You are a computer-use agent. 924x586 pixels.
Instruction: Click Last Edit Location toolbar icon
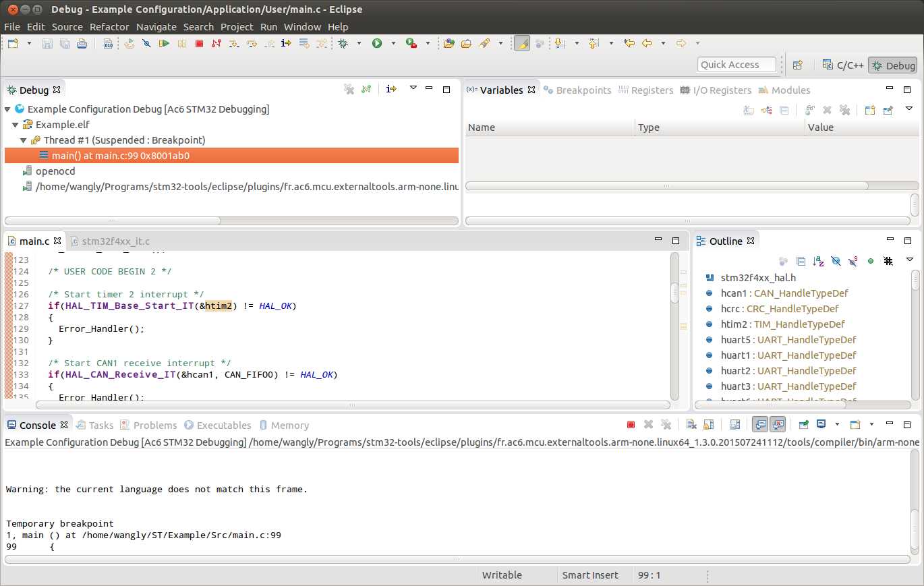629,44
